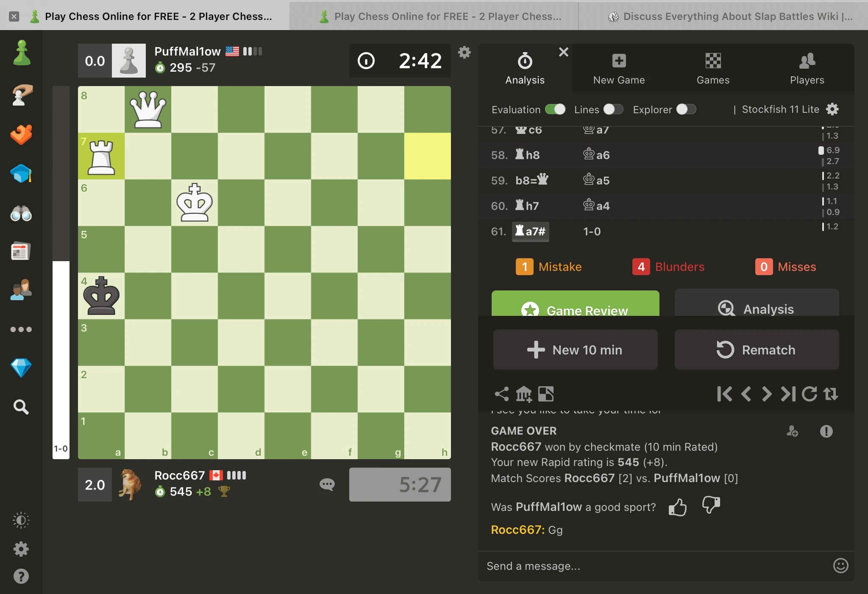Click the share game icon
Viewport: 868px width, 594px height.
(502, 394)
